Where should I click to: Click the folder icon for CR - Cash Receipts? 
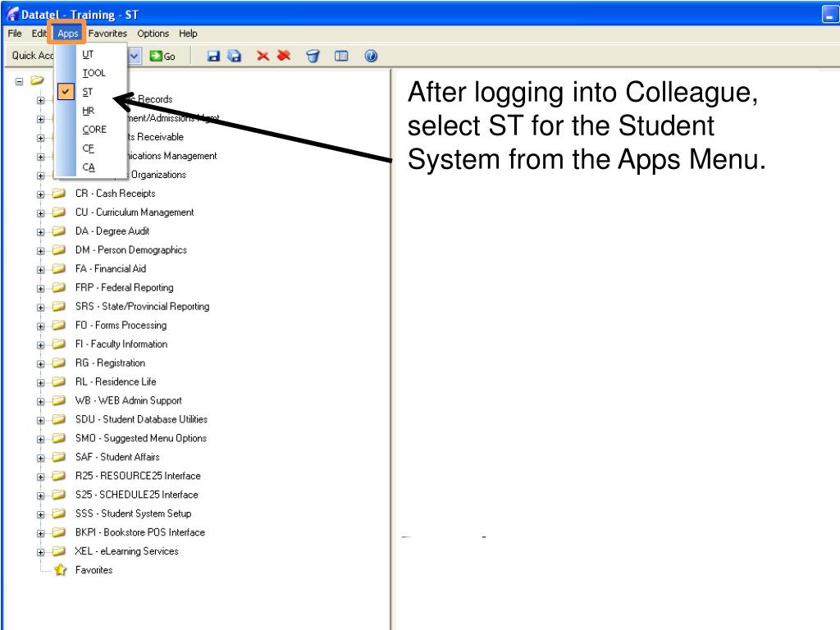point(59,193)
